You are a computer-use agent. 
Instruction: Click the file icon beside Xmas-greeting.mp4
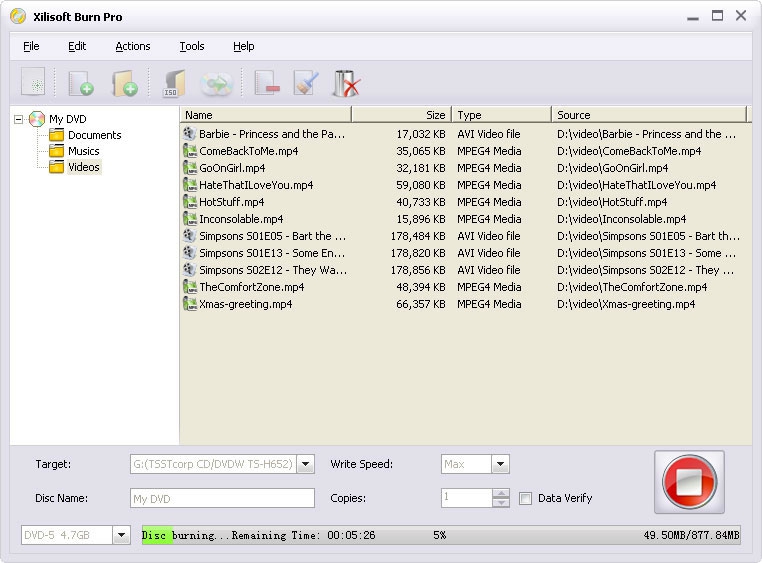pos(190,304)
